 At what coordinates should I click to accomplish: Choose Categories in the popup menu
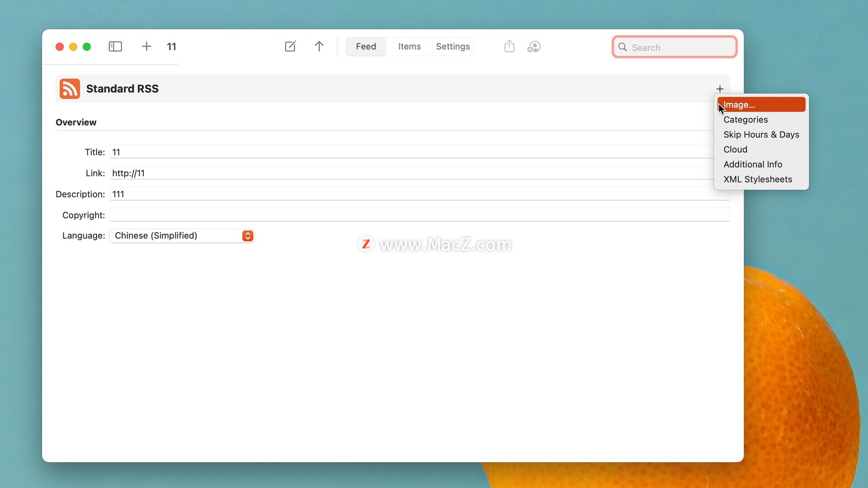pos(761,119)
